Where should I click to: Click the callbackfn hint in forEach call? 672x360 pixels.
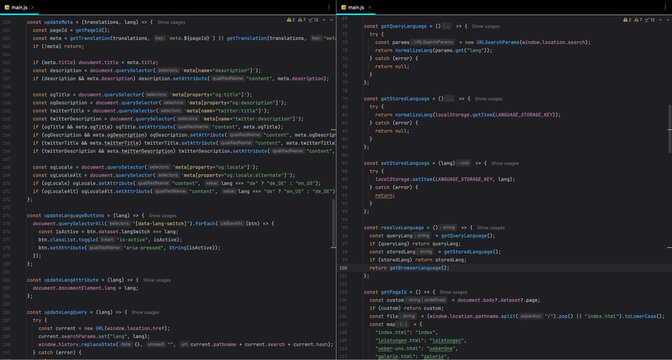tap(231, 224)
